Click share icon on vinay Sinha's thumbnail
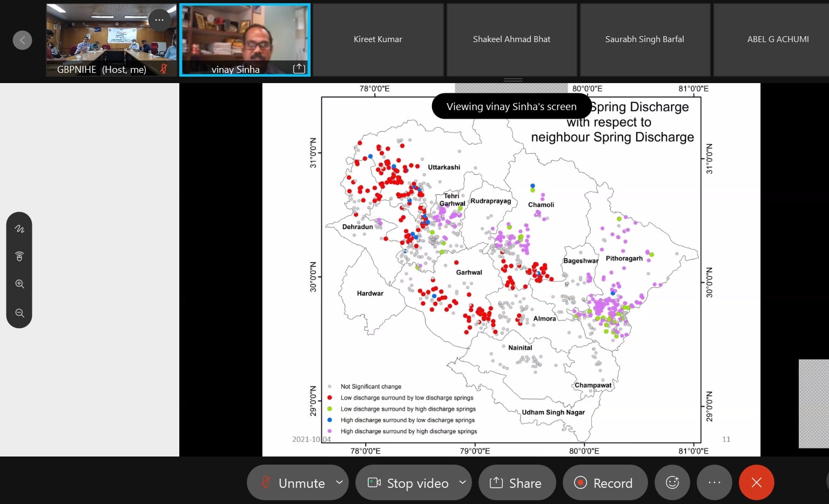The image size is (829, 504). click(x=299, y=69)
